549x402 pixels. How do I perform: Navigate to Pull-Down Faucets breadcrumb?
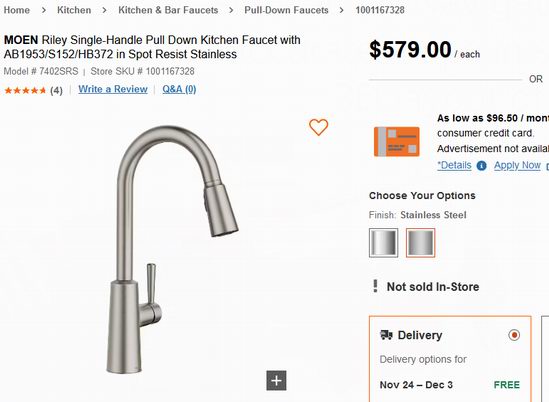[x=286, y=10]
